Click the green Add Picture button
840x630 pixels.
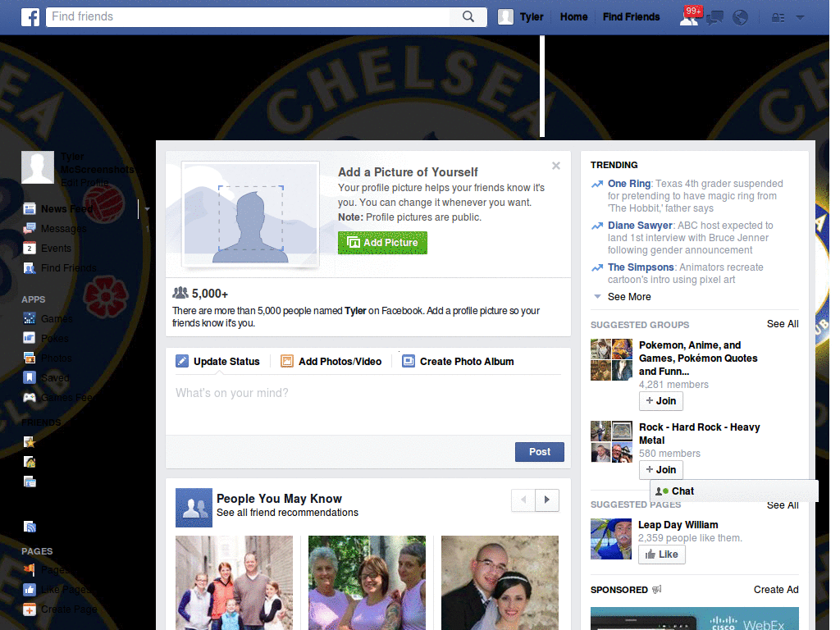pyautogui.click(x=382, y=243)
